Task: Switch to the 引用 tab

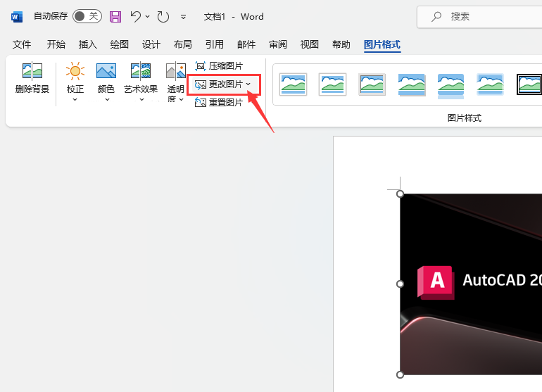Action: pos(214,44)
